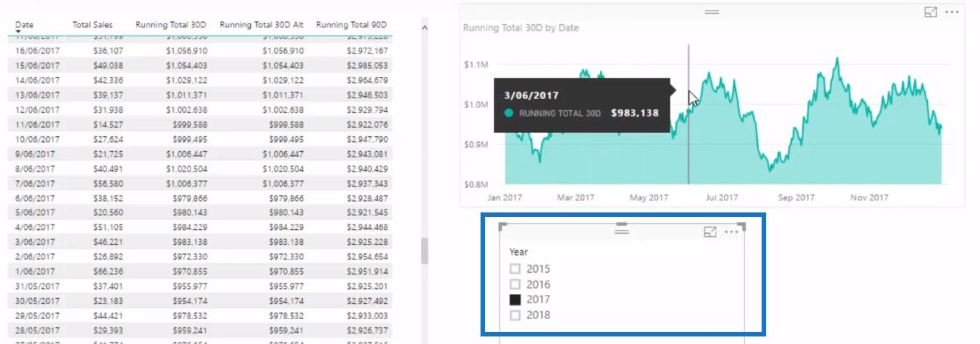Select the 5/06/2017 date cell
The width and height of the screenshot is (980, 344).
point(35,213)
